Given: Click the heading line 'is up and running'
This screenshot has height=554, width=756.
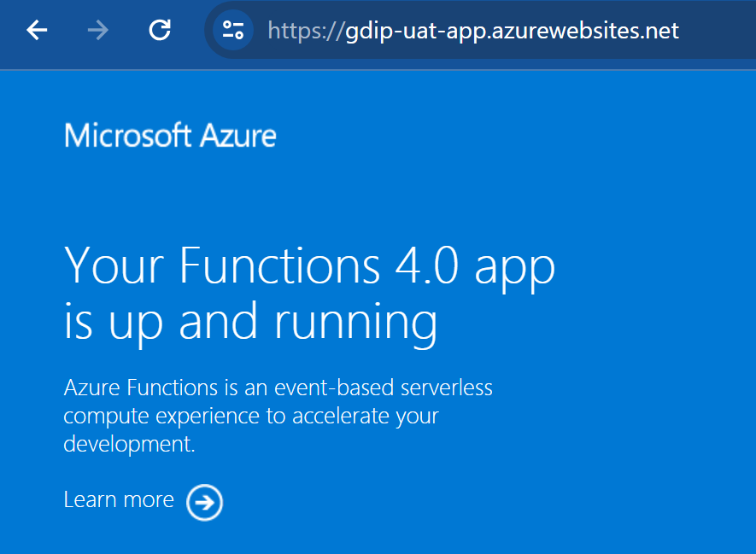Looking at the screenshot, I should (250, 322).
